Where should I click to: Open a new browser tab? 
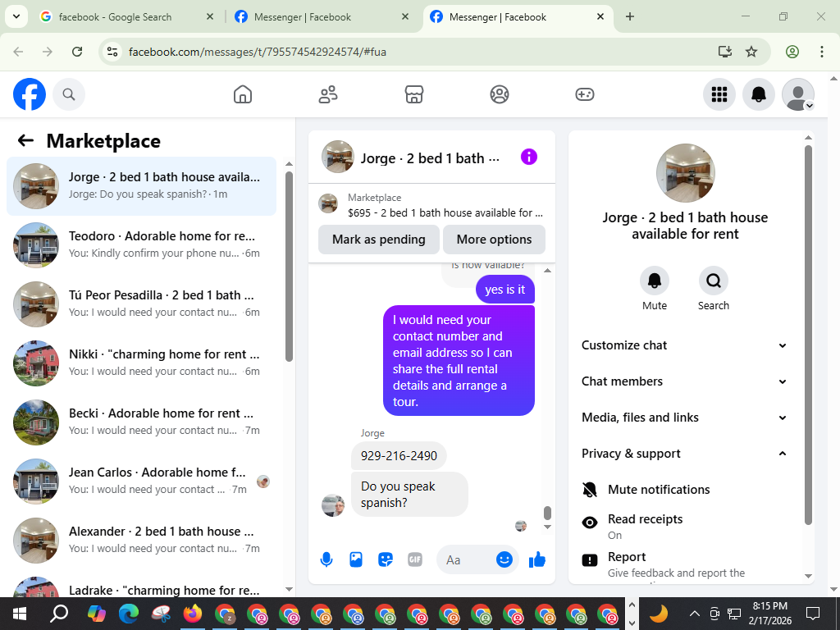pos(630,16)
